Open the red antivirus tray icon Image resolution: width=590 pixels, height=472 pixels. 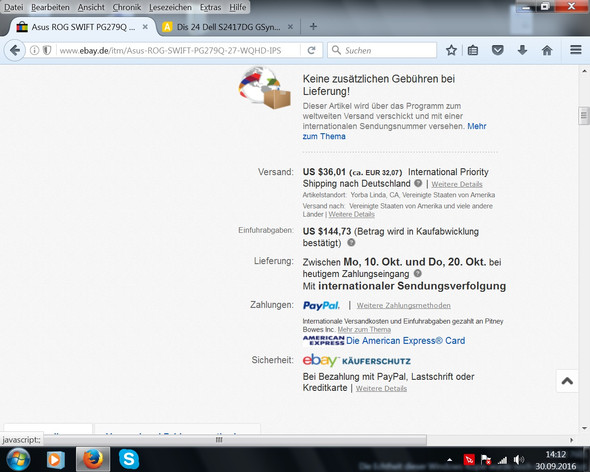(x=469, y=460)
